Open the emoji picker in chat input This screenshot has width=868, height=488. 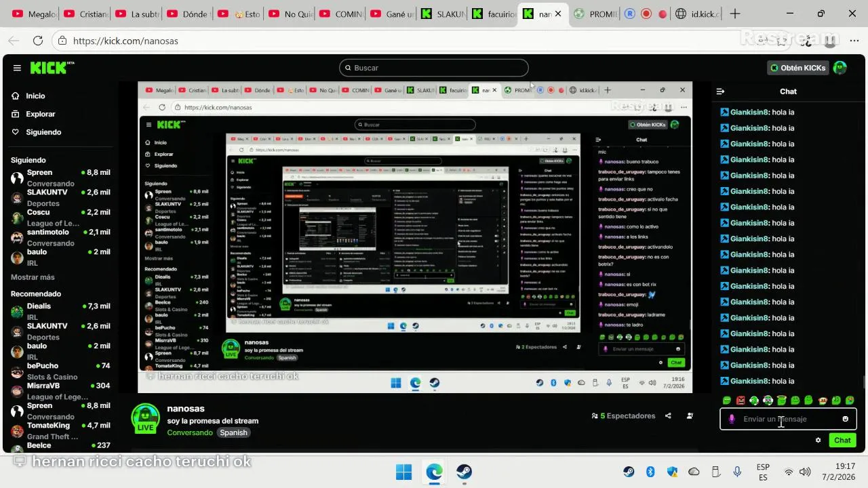click(x=845, y=419)
